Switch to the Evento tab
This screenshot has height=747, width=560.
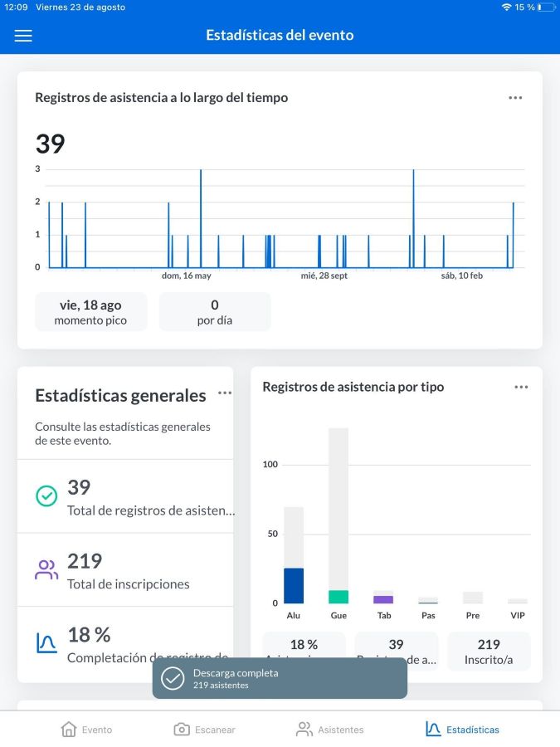87,730
